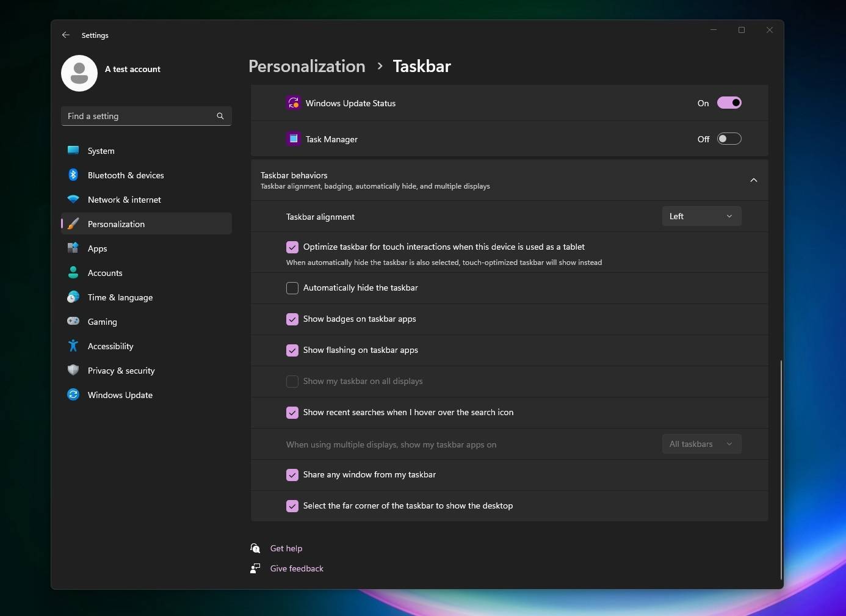Open Accessibility settings

pyautogui.click(x=110, y=346)
